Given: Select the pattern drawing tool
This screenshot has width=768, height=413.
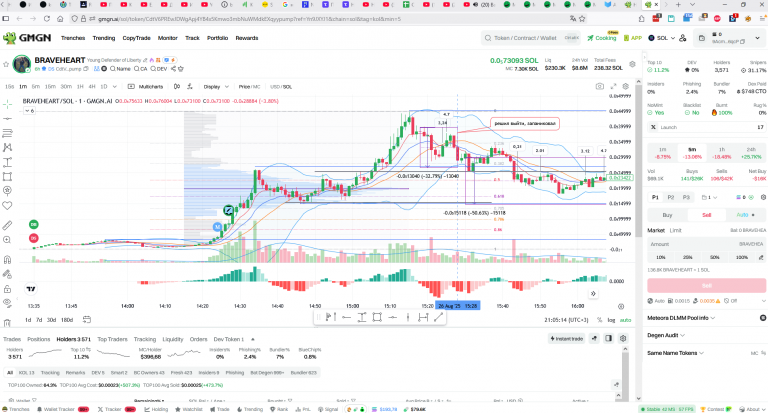Looking at the screenshot, I should tap(7, 147).
